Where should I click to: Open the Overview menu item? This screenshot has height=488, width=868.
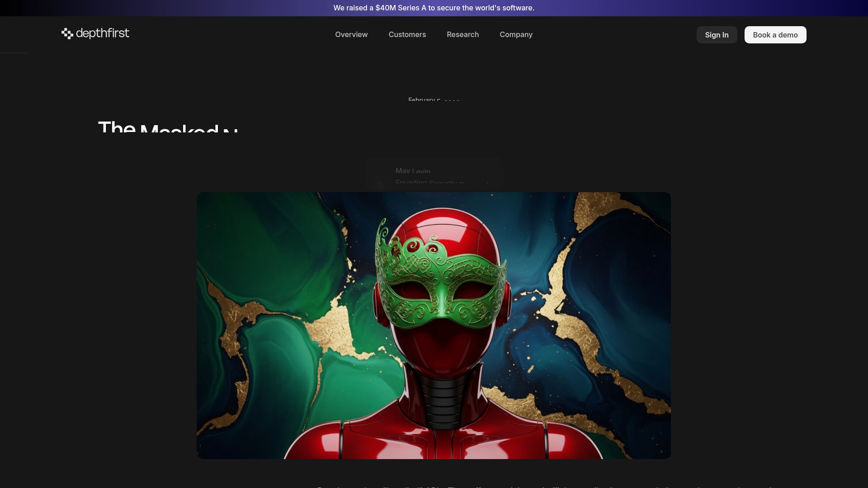[x=351, y=35]
